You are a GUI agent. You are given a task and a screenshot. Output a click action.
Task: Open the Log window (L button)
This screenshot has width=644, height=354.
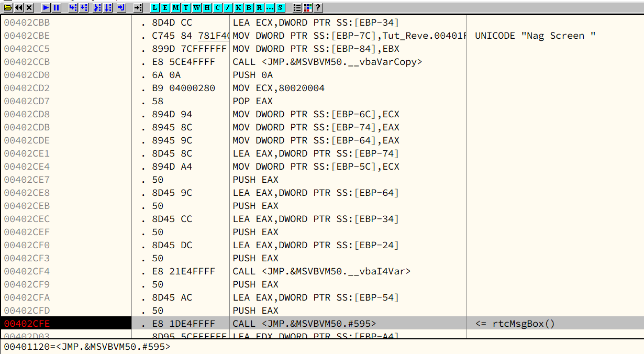[x=155, y=8]
